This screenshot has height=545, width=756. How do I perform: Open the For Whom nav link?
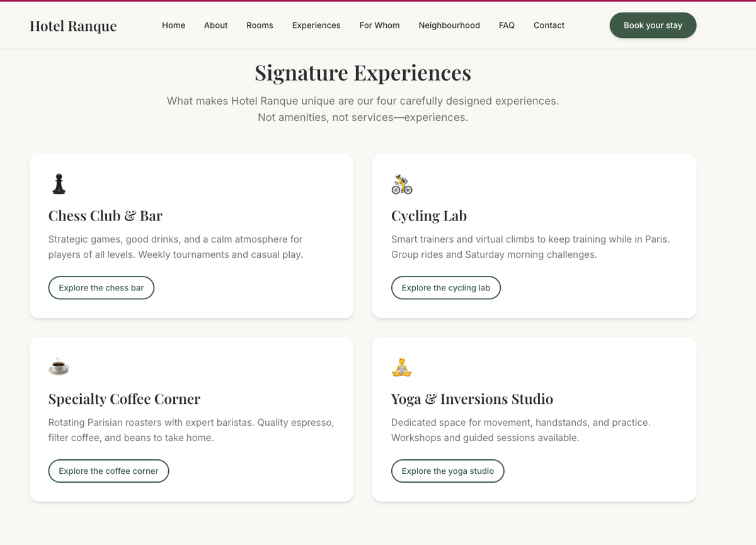tap(379, 25)
